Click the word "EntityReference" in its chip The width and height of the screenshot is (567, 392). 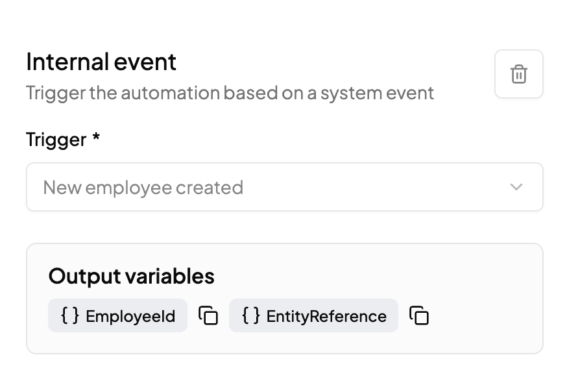326,317
